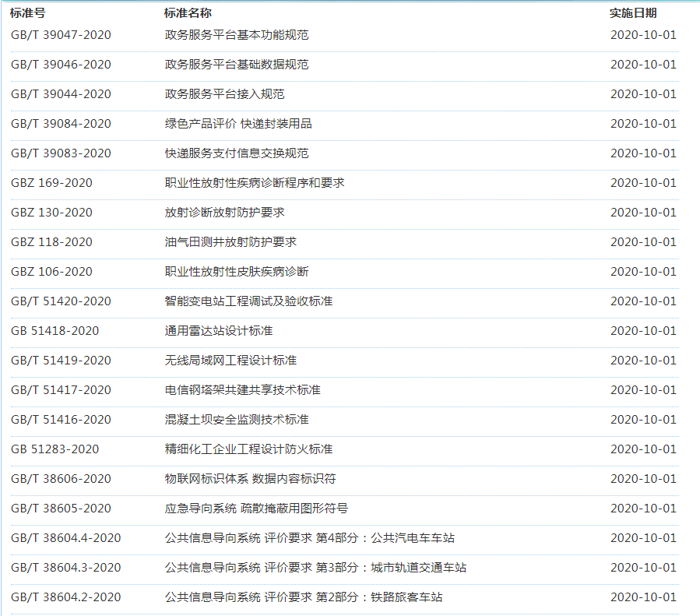Viewport: 700px width, 616px height.
Task: Select 电信钢塔架共建共享技术标准 entry
Action: point(242,390)
